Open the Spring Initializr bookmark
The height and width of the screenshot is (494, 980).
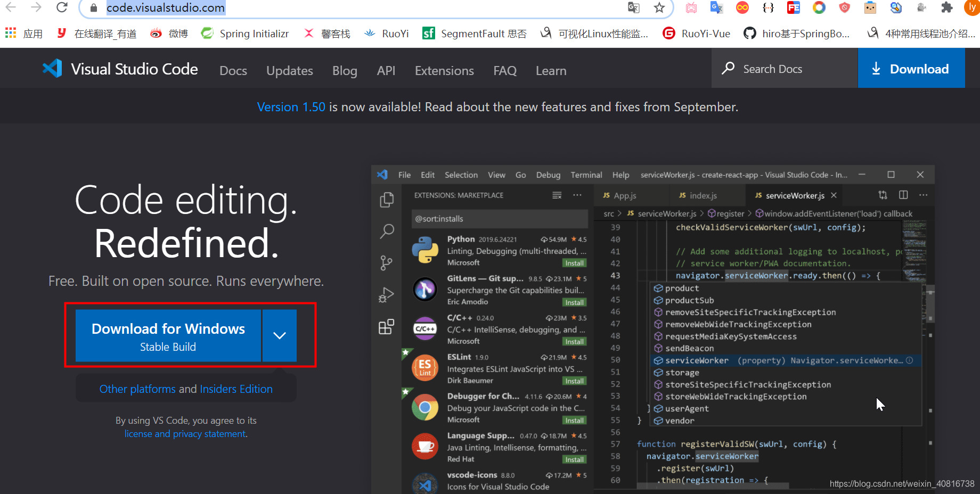(x=245, y=34)
